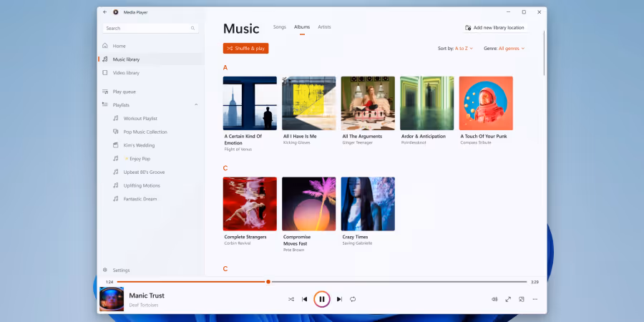Click the playback seek bar thumb
This screenshot has height=322, width=644.
tap(268, 282)
